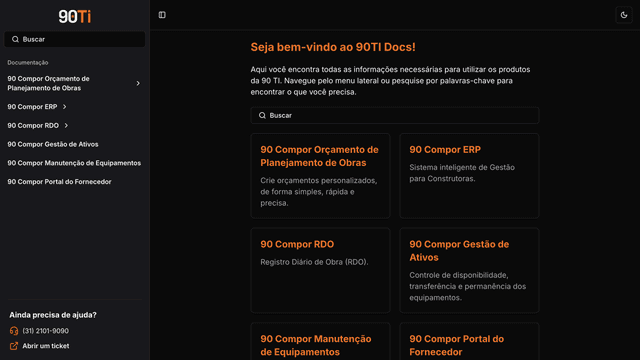Open 90 Compor Manutenção de Equipamentos in sidebar

coord(74,163)
